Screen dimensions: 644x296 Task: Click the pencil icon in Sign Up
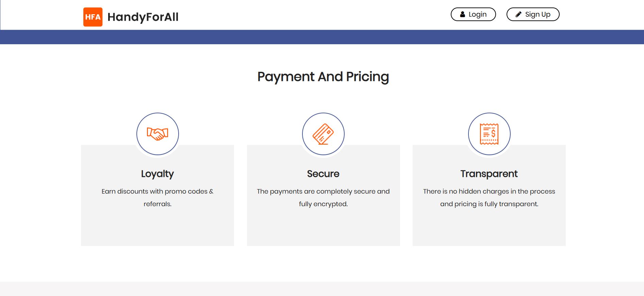(x=518, y=14)
